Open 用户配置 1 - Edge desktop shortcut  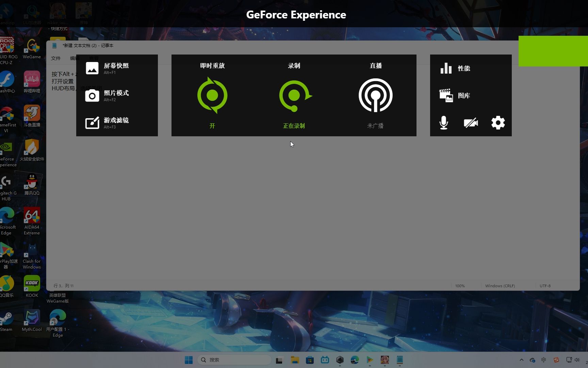tap(58, 323)
